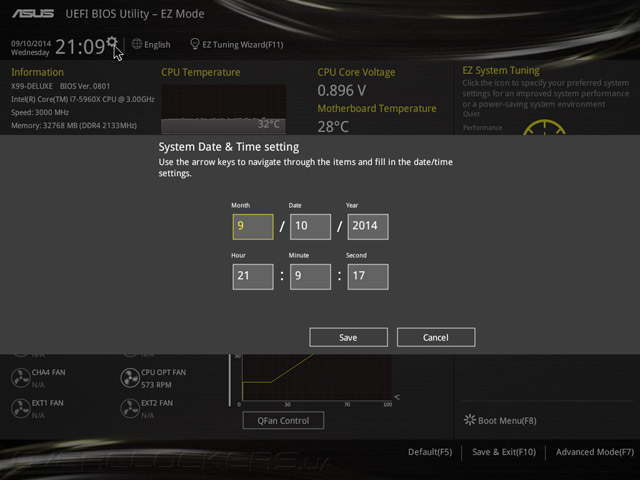
Task: Load defaults with Default(F5)
Action: 430,452
